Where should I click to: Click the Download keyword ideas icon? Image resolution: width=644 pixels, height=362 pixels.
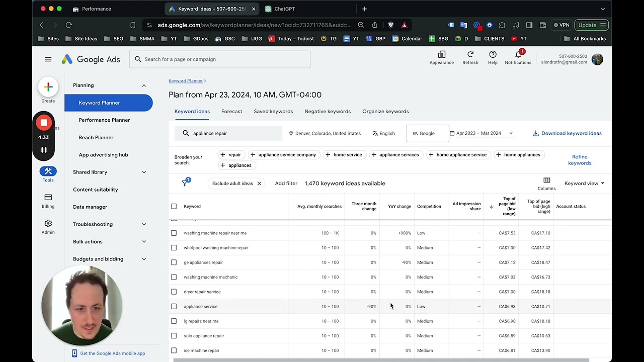pos(536,133)
